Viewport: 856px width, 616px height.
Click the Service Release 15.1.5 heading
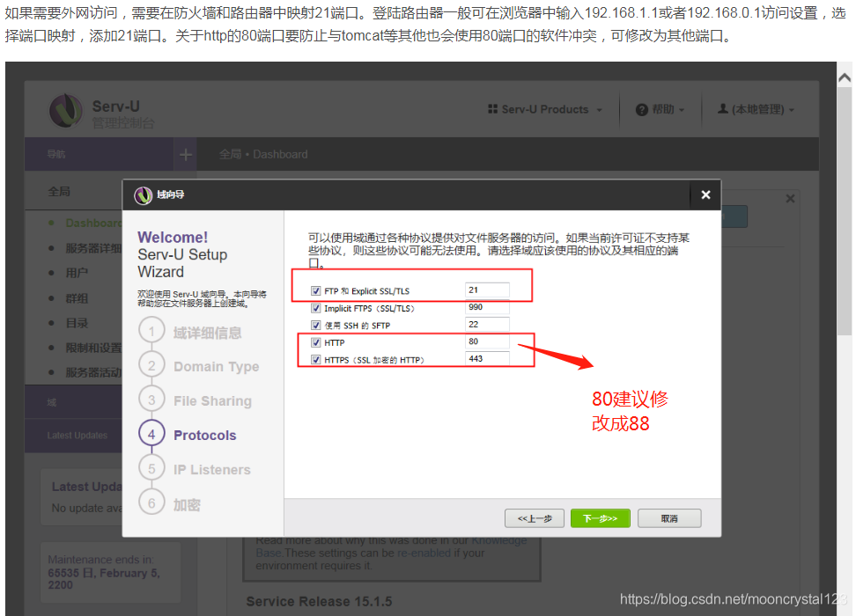(319, 602)
